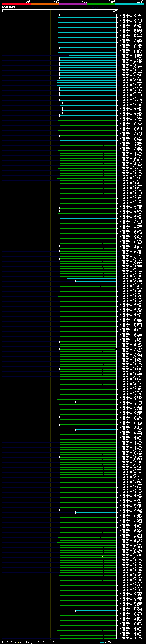
Task: Open hit UniRef100_B9RN18
Action: coord(131,17)
